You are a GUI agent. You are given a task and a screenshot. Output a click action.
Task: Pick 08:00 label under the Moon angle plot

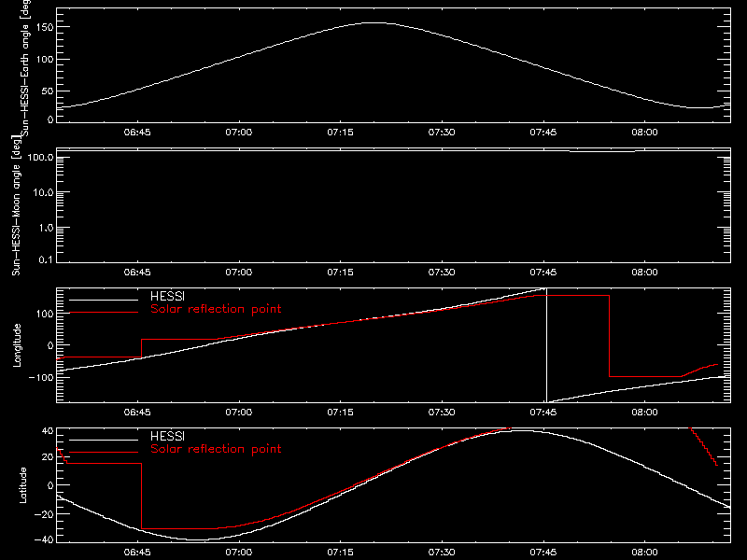pyautogui.click(x=644, y=272)
